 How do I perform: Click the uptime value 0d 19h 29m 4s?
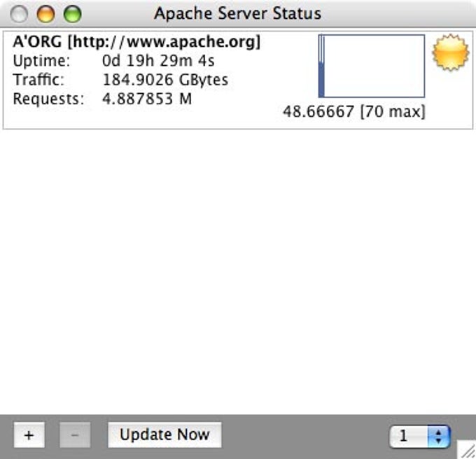point(158,61)
